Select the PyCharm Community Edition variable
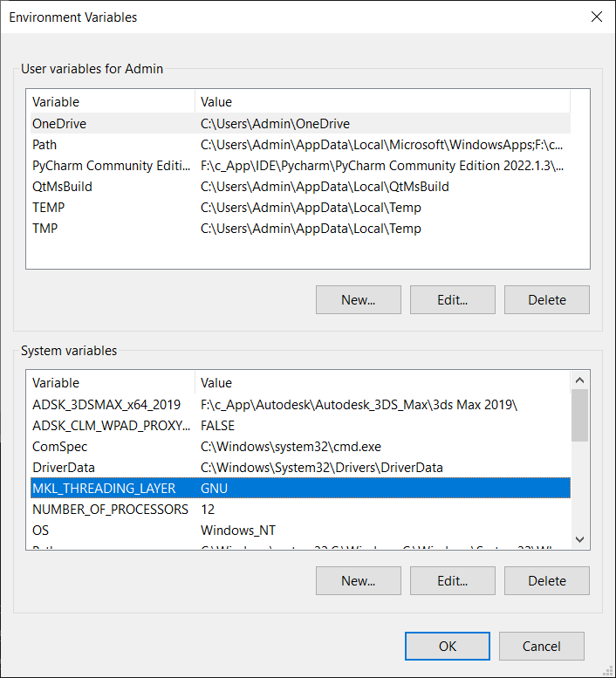This screenshot has height=678, width=616. pos(111,166)
